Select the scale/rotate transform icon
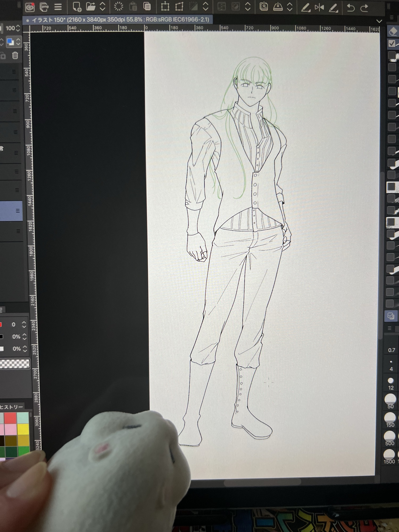The width and height of the screenshot is (399, 532). pyautogui.click(x=165, y=7)
